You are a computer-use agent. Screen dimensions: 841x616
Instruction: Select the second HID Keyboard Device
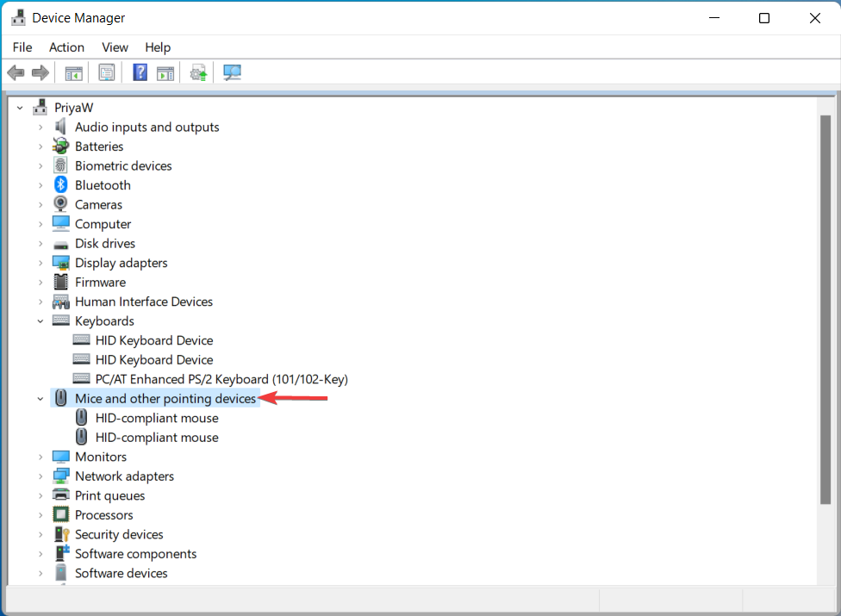pos(154,360)
